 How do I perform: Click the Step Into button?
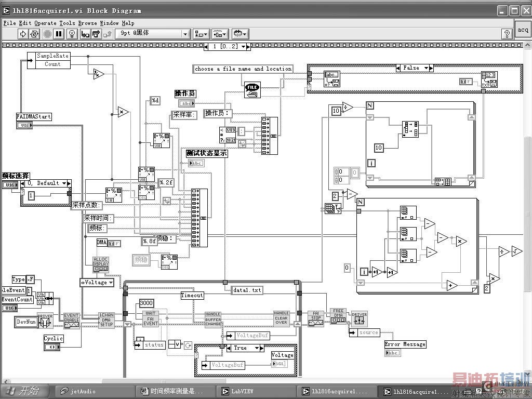(85, 34)
